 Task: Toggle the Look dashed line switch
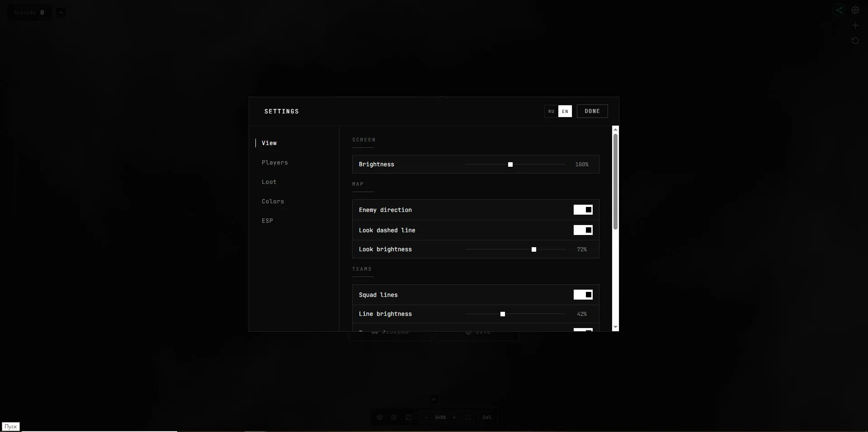(x=583, y=230)
